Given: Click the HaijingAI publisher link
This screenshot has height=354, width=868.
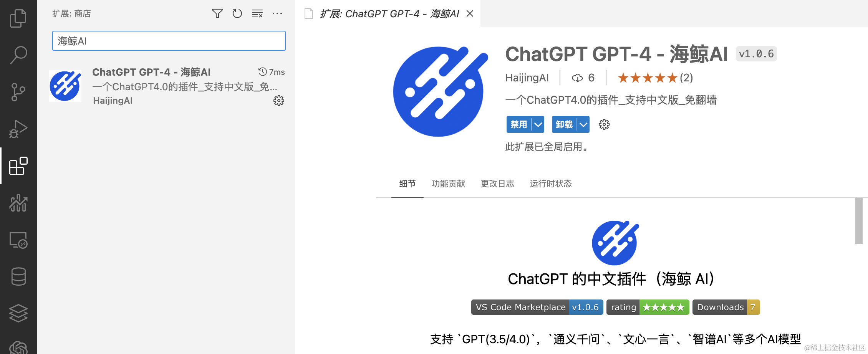Looking at the screenshot, I should (527, 78).
